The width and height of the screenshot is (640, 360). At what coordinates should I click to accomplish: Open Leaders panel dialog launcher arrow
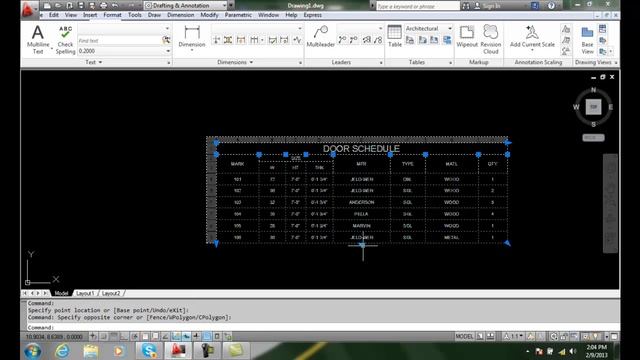pos(381,63)
